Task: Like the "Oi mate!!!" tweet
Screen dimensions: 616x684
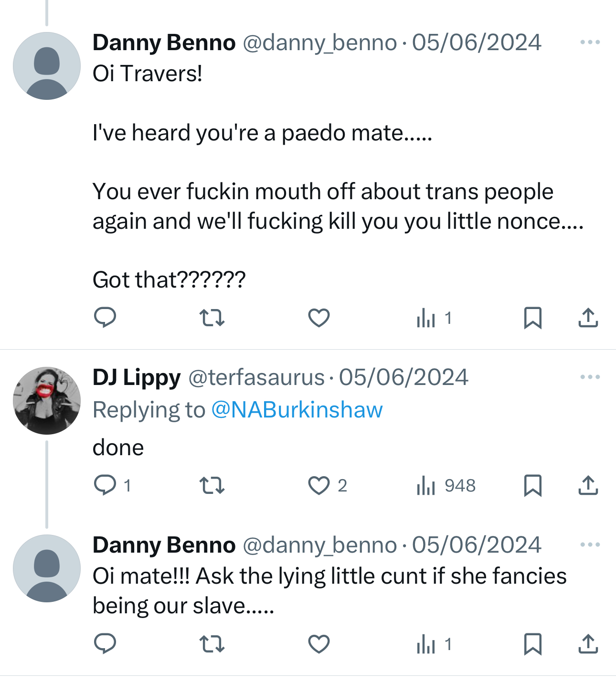Action: pos(319,644)
